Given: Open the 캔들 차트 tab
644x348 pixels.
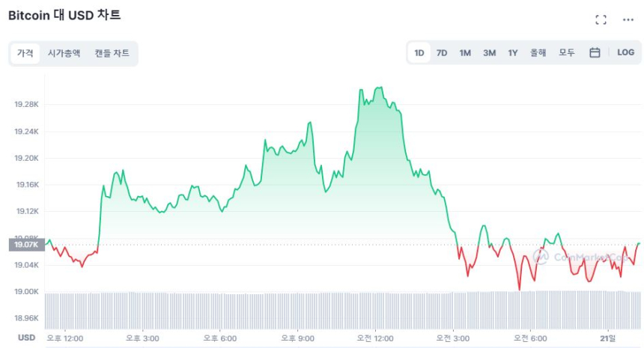Looking at the screenshot, I should (112, 53).
